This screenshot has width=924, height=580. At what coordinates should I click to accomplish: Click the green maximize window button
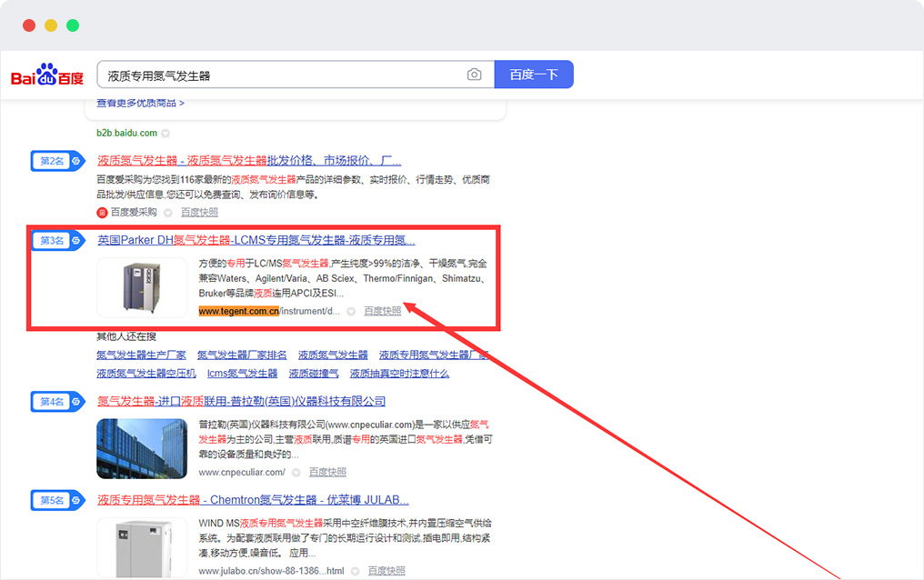[73, 25]
